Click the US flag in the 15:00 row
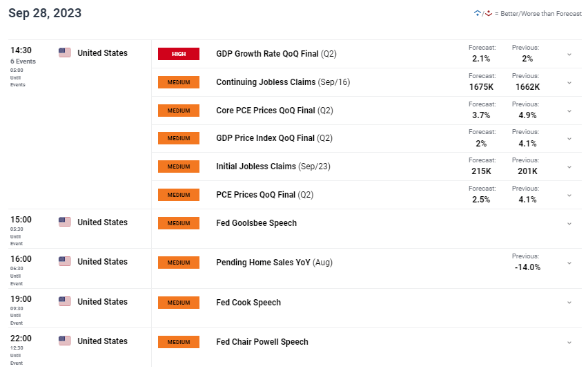Screen dimensions: 588x371 pos(65,222)
